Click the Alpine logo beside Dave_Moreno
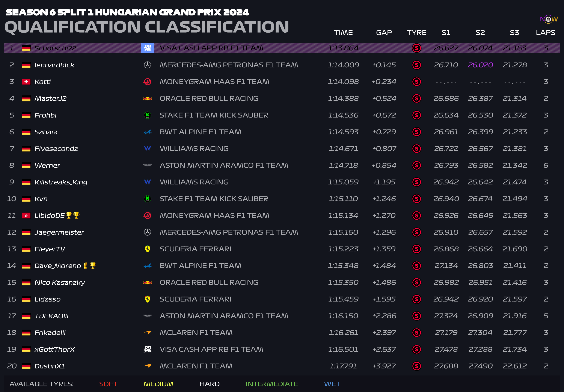 [x=147, y=266]
